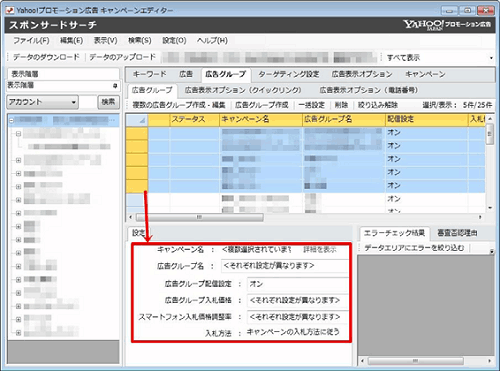Click the error panel's horizontal scrollbar
This screenshot has height=371, width=500.
point(415,361)
